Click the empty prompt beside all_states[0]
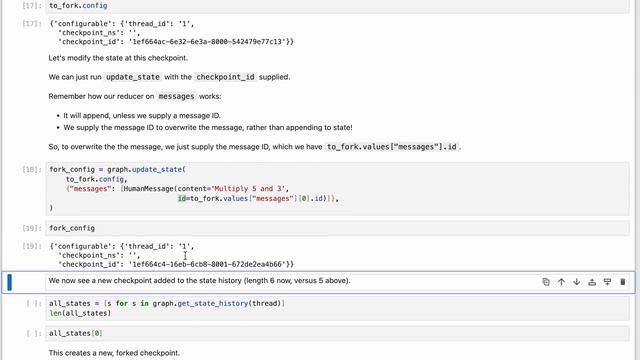The height and width of the screenshot is (360, 640). [x=33, y=333]
